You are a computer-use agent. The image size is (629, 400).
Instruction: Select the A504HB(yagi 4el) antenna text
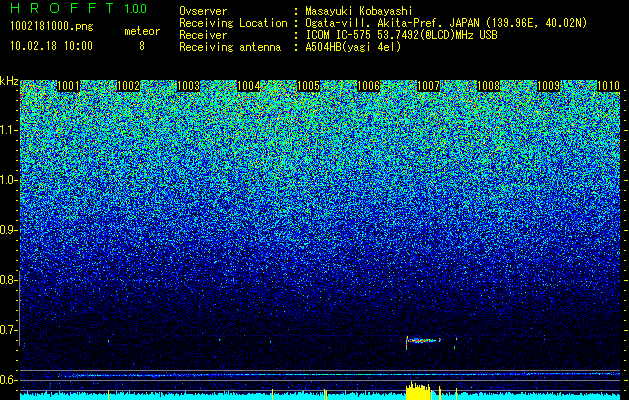[353, 47]
